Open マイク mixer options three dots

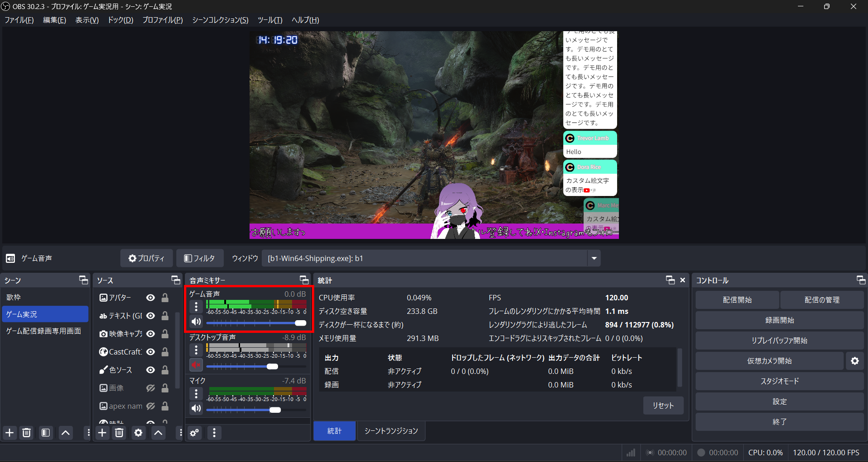click(196, 393)
